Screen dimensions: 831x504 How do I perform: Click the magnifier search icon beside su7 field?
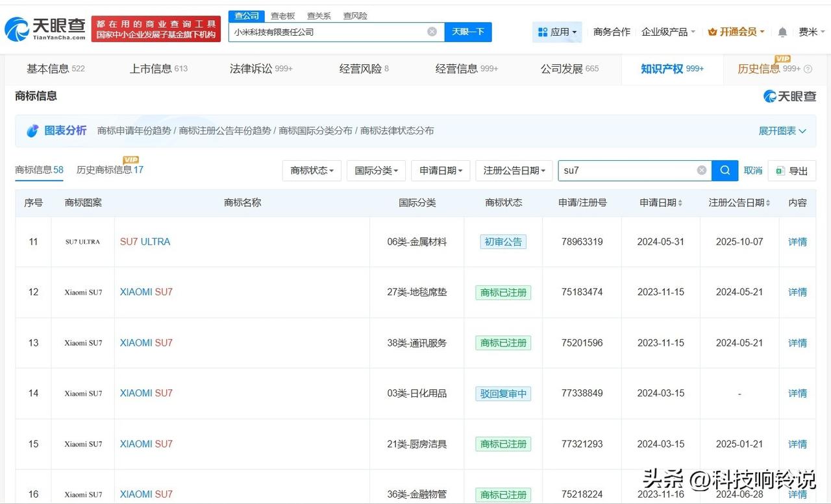(x=725, y=170)
